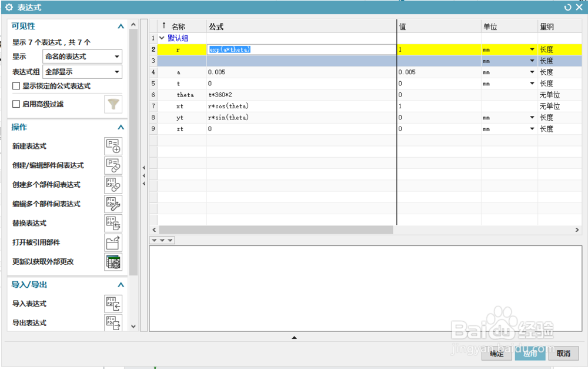Click the 量纲 column header
The height and width of the screenshot is (369, 588).
(x=560, y=26)
